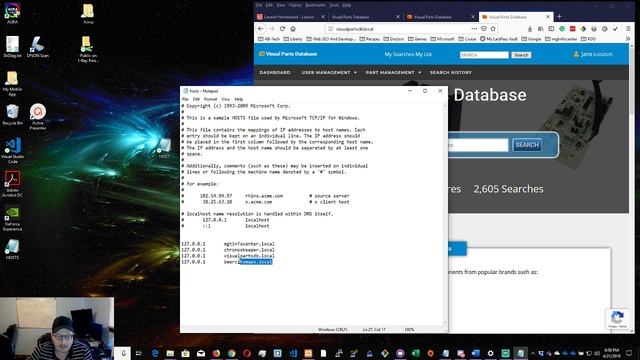Screen dimensions: 640x360
Task: Open the Notepad Format menu
Action: [x=210, y=99]
